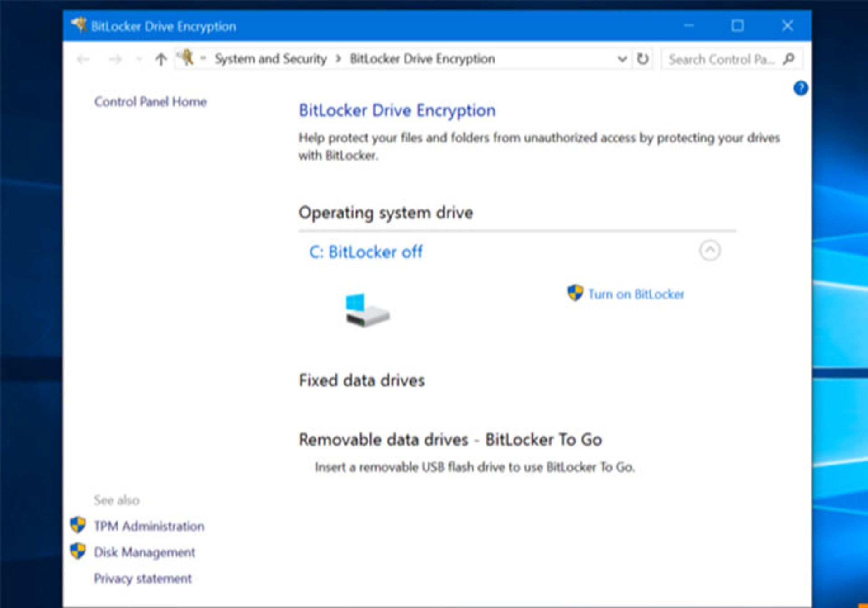Click the shield icon beside Turn on BitLocker
This screenshot has width=868, height=608.
point(575,293)
